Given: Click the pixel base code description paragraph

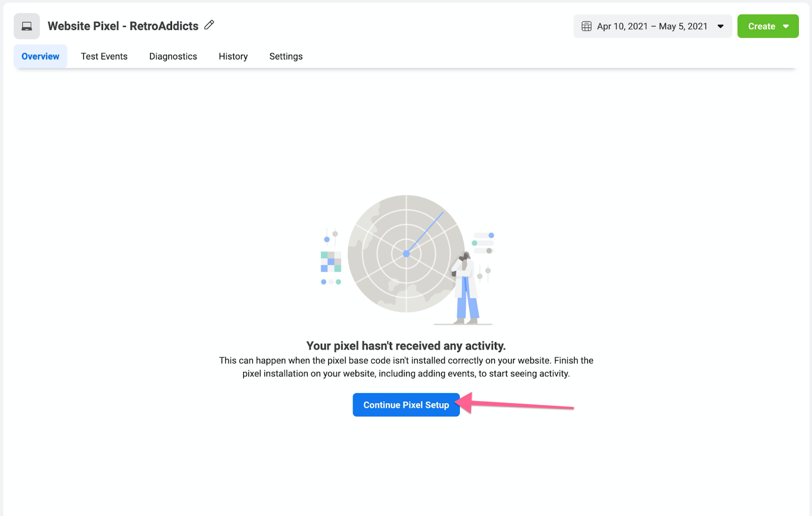Looking at the screenshot, I should pyautogui.click(x=406, y=367).
